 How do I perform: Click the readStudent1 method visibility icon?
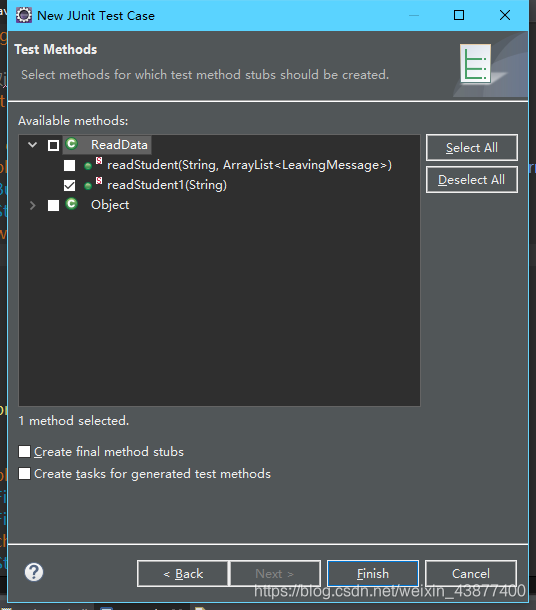tap(88, 186)
